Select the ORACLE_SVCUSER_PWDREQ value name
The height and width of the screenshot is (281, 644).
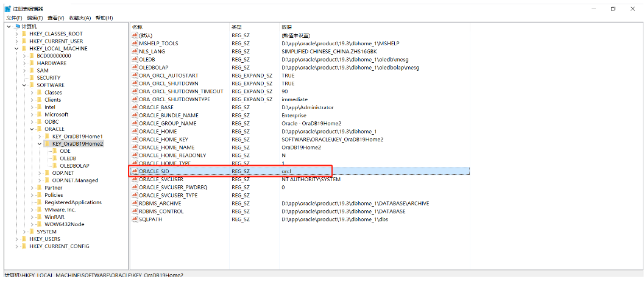click(173, 187)
